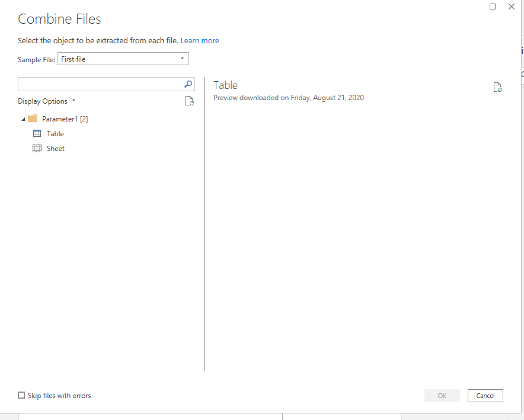Click the search magnifier icon
This screenshot has height=420, width=524.
click(188, 84)
